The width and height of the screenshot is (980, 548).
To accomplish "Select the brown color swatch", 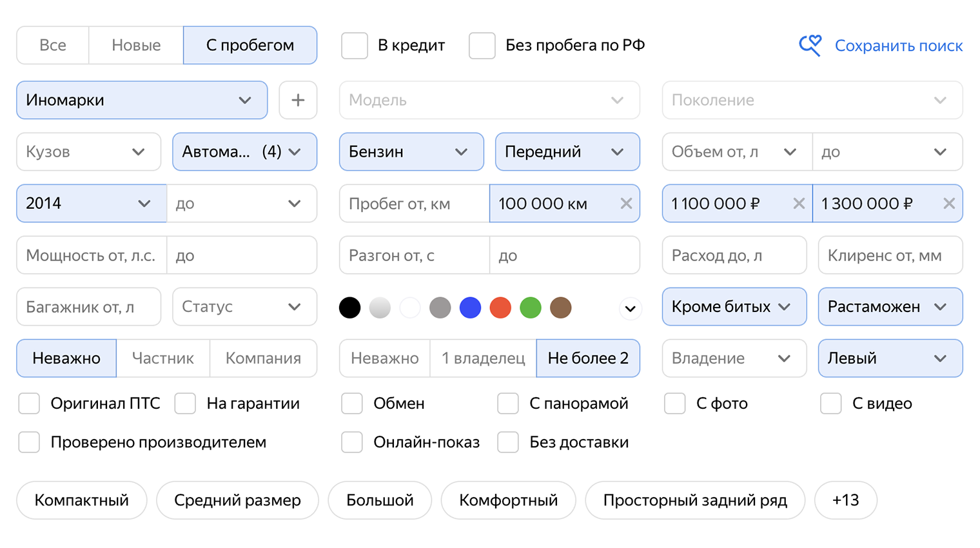I will click(x=561, y=308).
